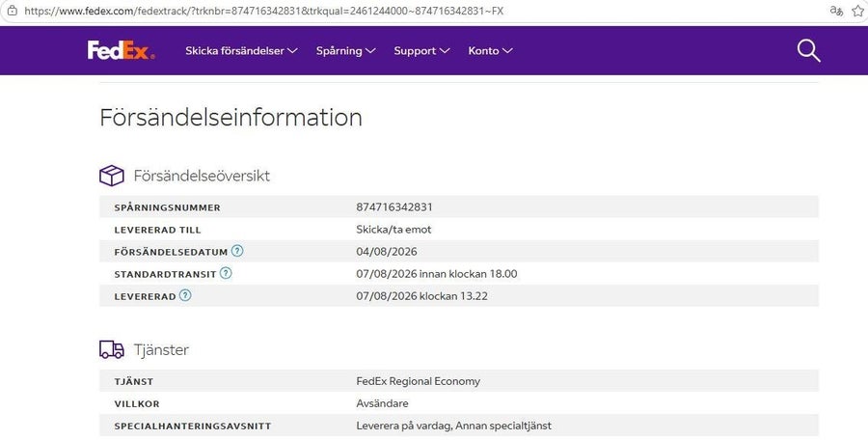Click the STANDARDTRANSIT label

[x=165, y=274]
